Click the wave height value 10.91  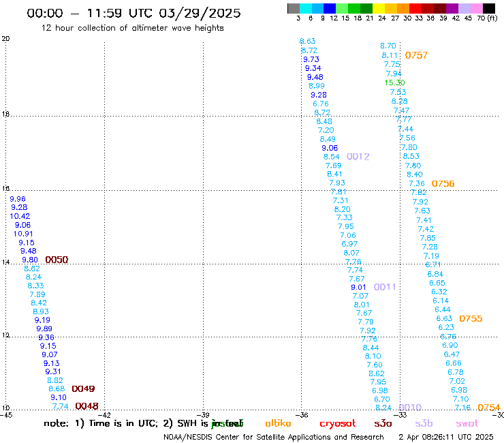click(x=23, y=234)
